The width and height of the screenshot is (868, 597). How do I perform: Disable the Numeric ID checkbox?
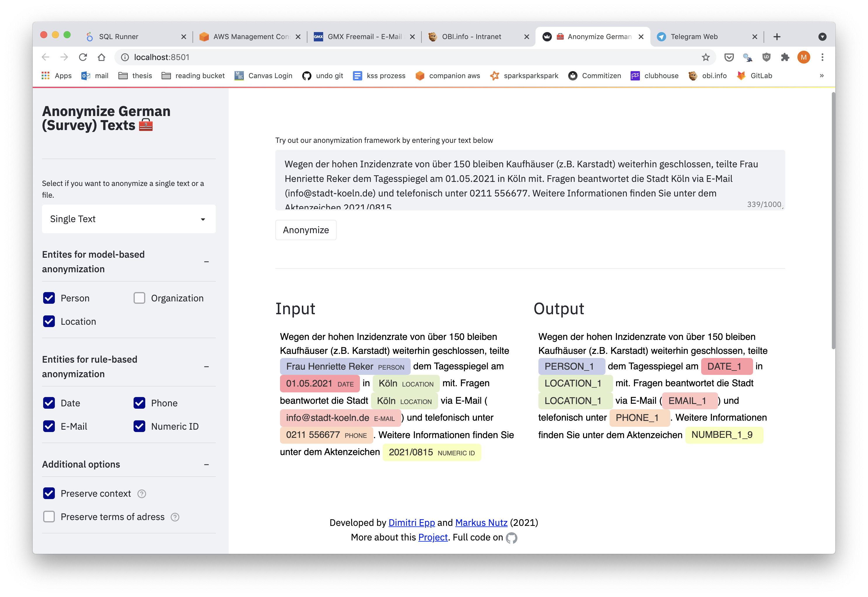click(x=139, y=426)
